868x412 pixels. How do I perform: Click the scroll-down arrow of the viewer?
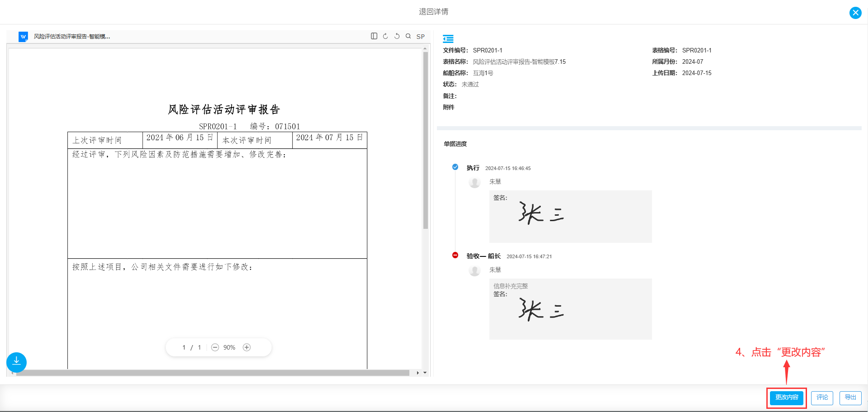pyautogui.click(x=425, y=373)
